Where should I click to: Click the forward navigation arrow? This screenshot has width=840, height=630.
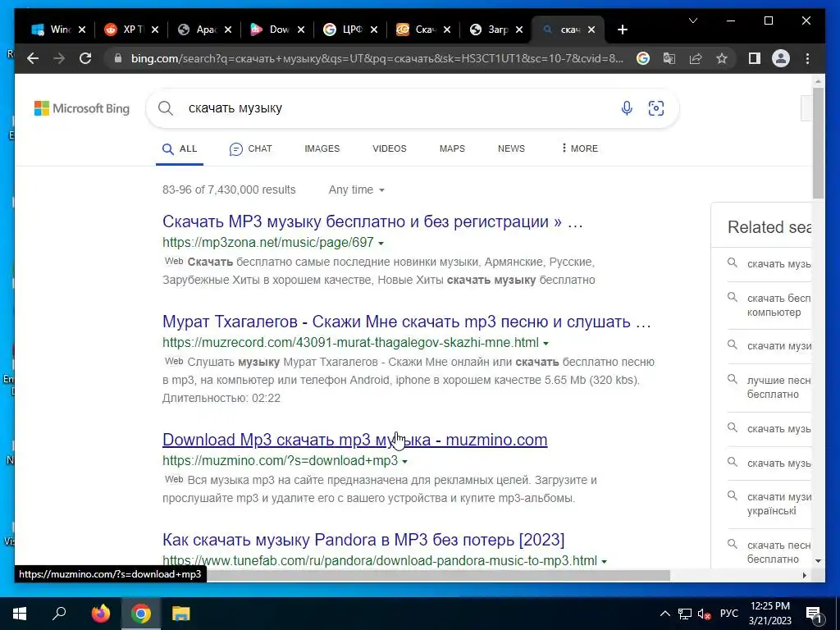59,58
